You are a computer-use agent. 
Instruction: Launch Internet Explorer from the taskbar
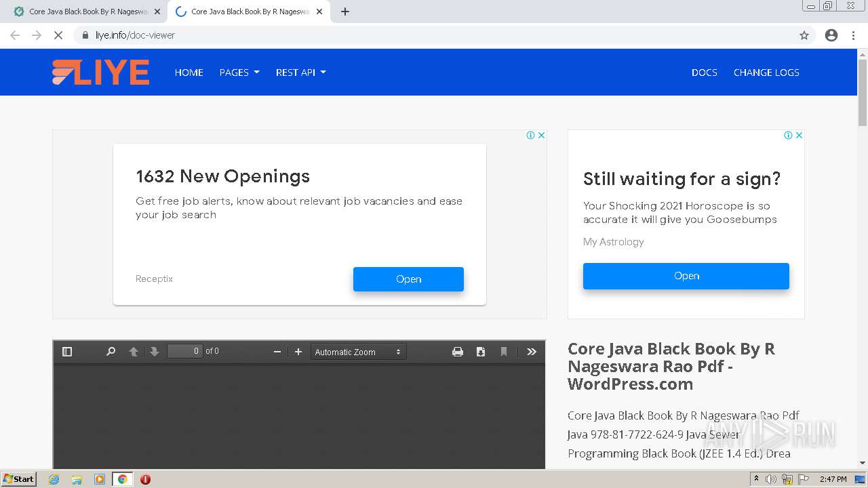[54, 479]
